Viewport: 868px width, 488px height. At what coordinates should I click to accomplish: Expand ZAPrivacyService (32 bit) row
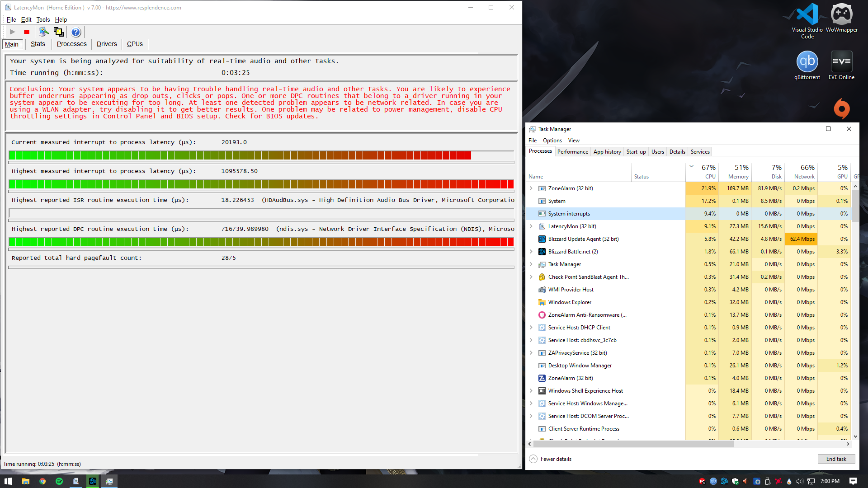point(531,353)
